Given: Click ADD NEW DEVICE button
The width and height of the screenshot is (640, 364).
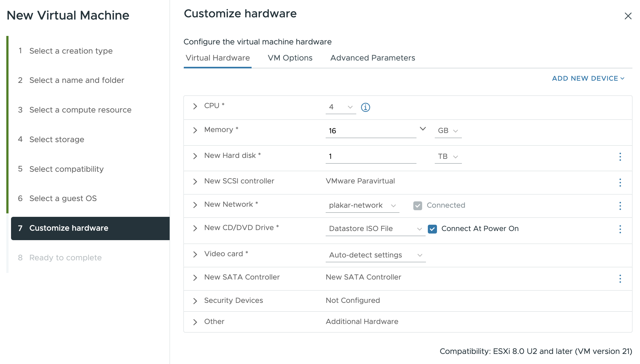Looking at the screenshot, I should pyautogui.click(x=588, y=78).
